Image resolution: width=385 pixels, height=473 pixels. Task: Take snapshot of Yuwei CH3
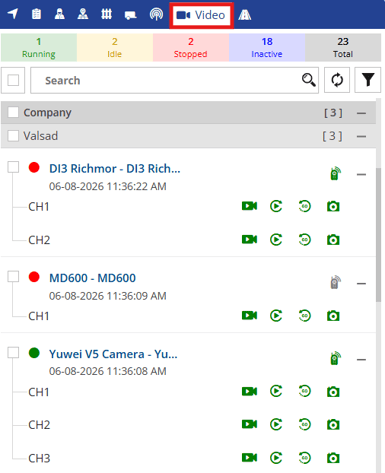coord(333,458)
